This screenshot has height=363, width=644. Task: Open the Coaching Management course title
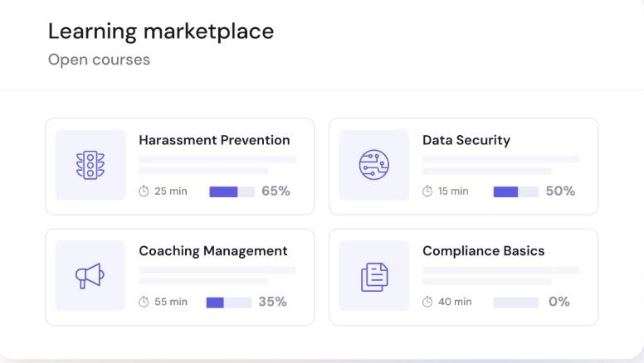tap(213, 250)
